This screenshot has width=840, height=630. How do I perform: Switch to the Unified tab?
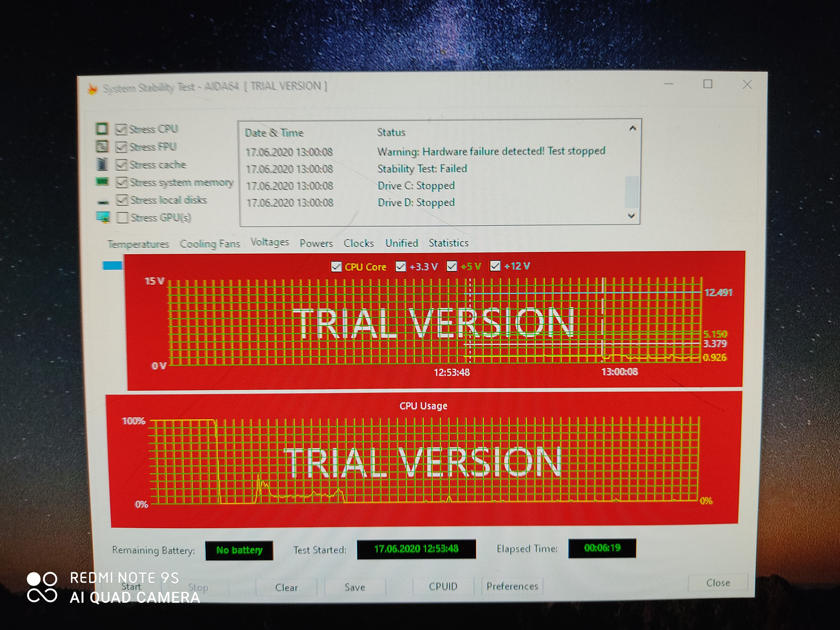(401, 243)
